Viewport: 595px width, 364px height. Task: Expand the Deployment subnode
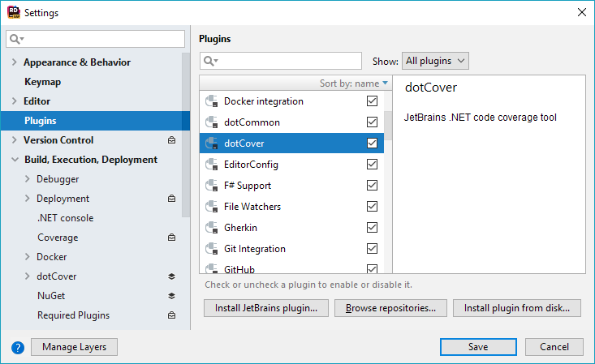[27, 199]
